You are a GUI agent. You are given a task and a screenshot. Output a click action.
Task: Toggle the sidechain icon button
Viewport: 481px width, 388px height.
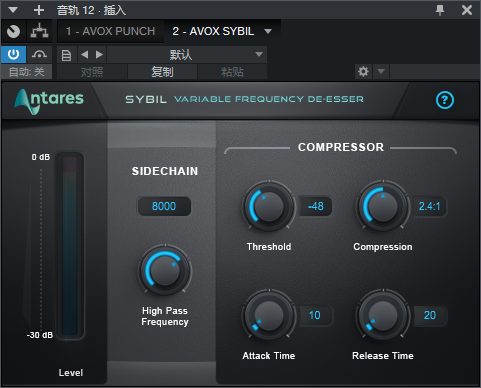tap(39, 54)
